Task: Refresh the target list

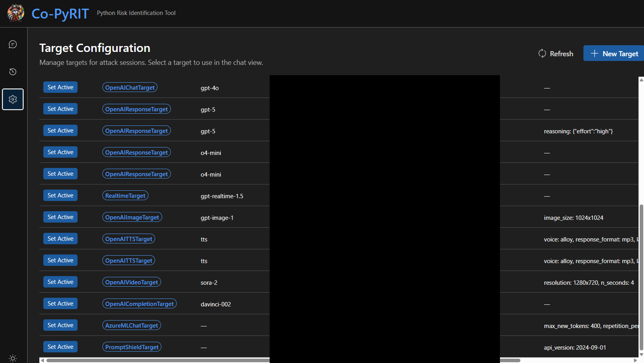Action: [556, 53]
